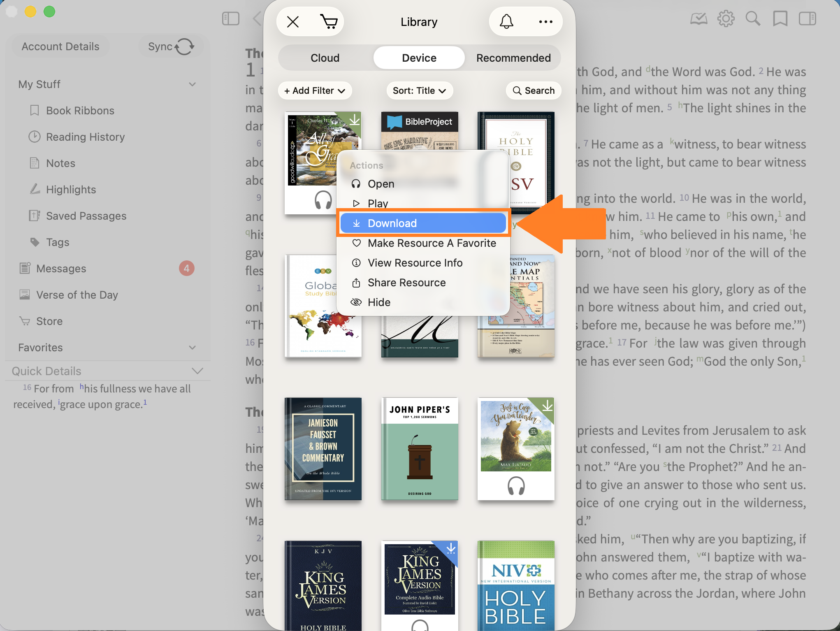
Task: Choose Download from the Actions menu
Action: point(423,223)
